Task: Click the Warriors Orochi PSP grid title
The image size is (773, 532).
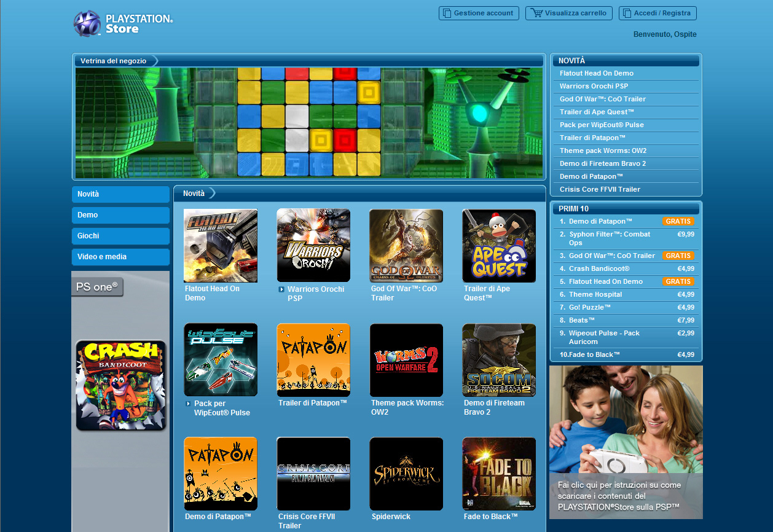Action: pos(316,294)
